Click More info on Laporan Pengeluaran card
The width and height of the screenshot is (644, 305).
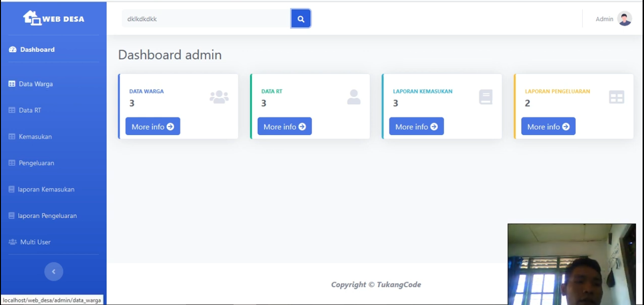click(548, 127)
